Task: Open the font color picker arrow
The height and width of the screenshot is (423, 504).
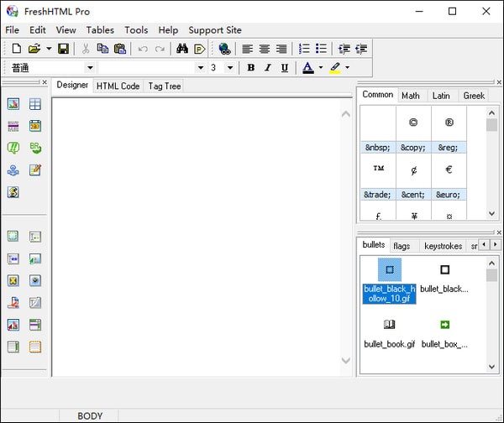Action: 320,68
